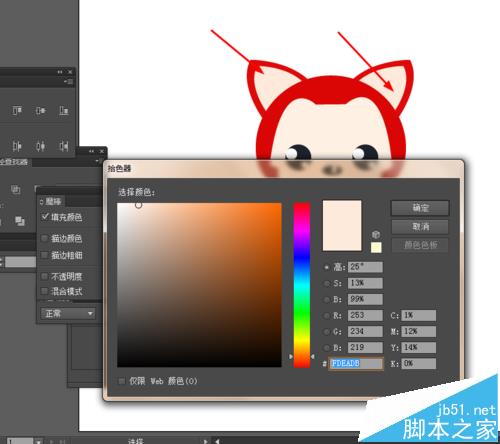Click Horizontal Distribute Left icon

(x=17, y=146)
